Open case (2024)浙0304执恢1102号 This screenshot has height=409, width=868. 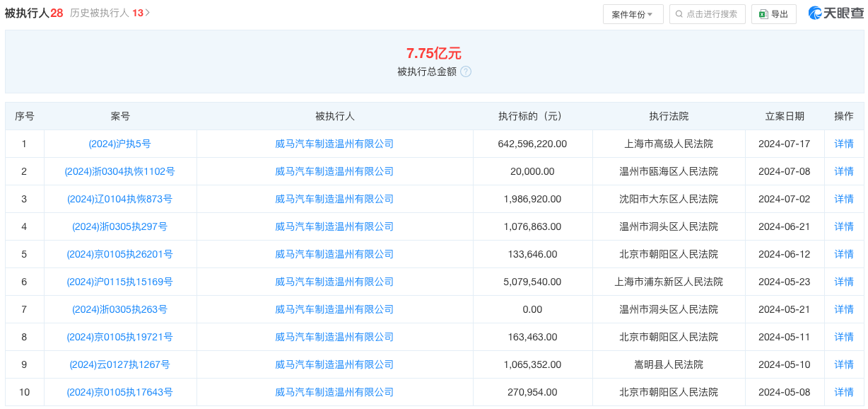click(x=120, y=171)
